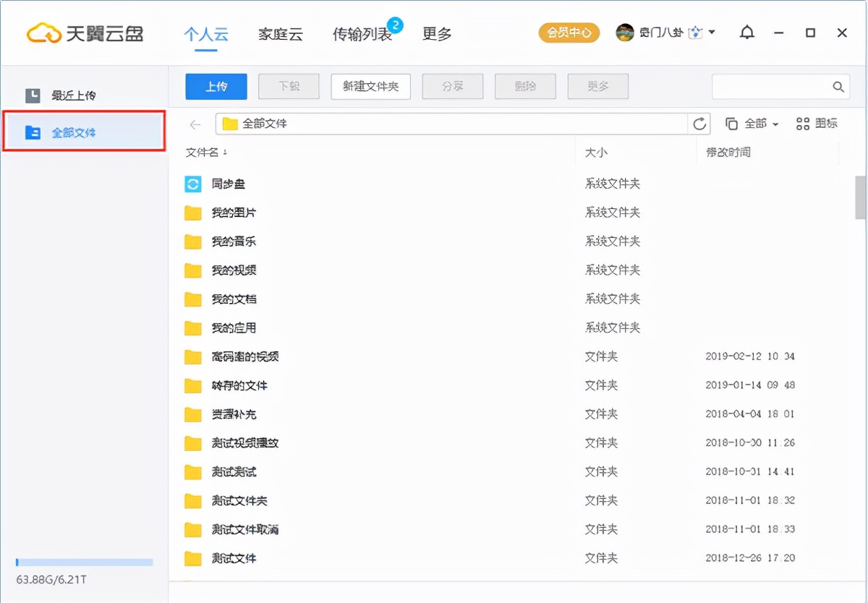Click the 天翼云盘 cloud logo
Image resolution: width=868 pixels, height=603 pixels.
tap(43, 32)
